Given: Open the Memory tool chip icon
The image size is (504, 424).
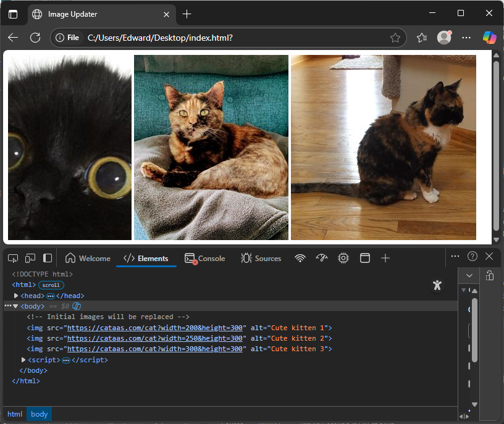Looking at the screenshot, I should point(343,258).
